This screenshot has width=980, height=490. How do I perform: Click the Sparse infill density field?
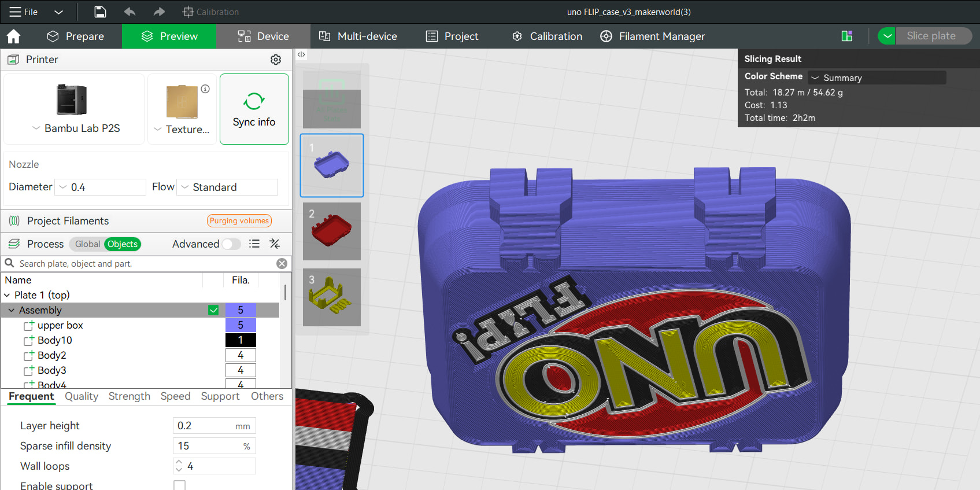pos(215,446)
